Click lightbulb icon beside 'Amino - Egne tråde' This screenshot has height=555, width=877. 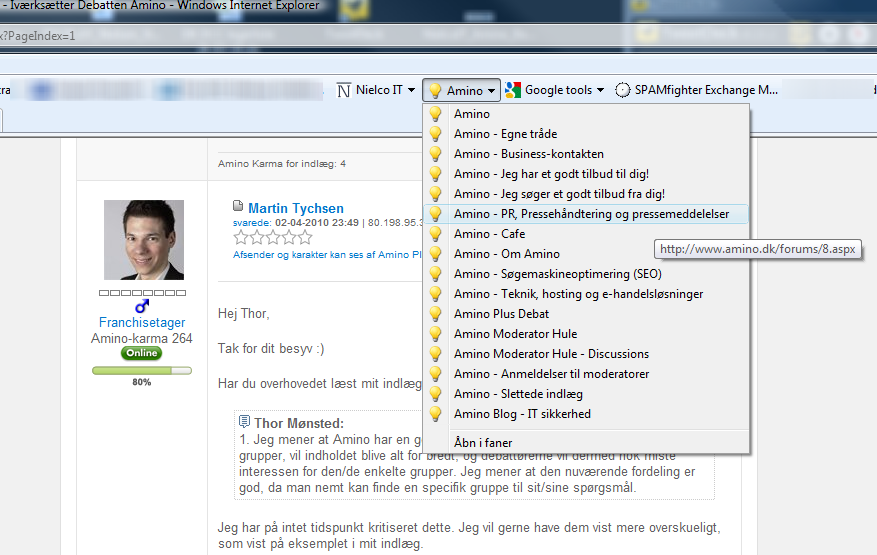coord(435,134)
